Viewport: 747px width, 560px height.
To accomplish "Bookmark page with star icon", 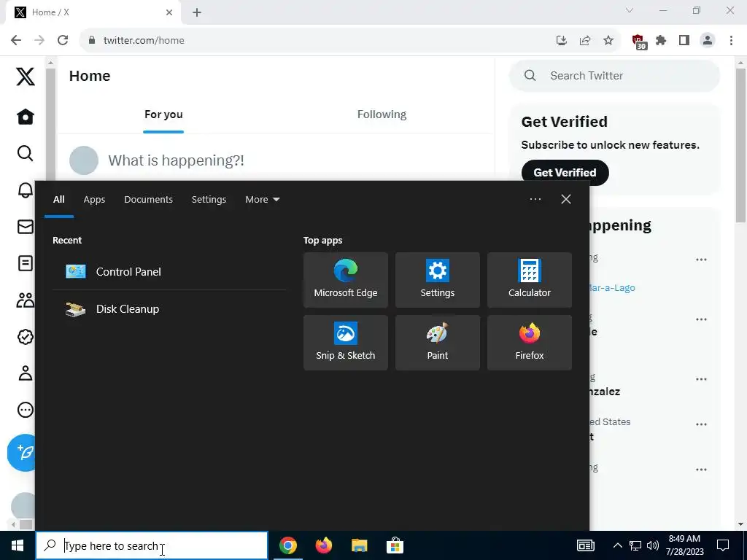I will click(x=608, y=41).
